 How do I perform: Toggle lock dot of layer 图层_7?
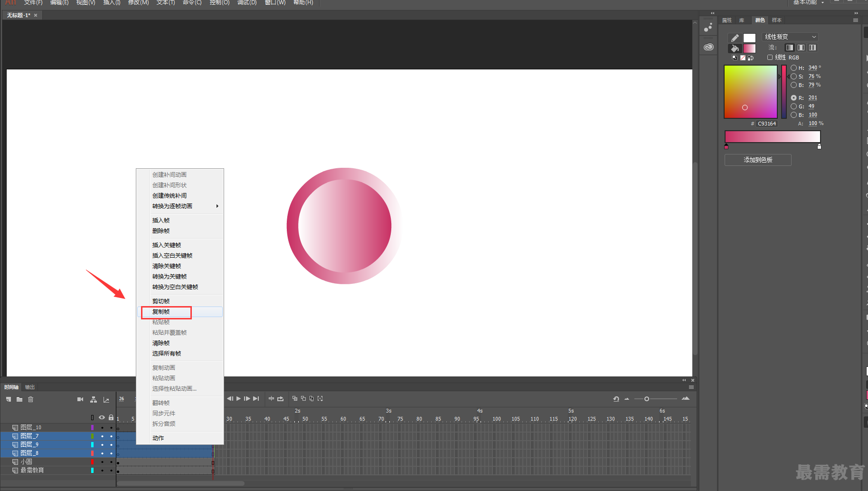click(111, 436)
